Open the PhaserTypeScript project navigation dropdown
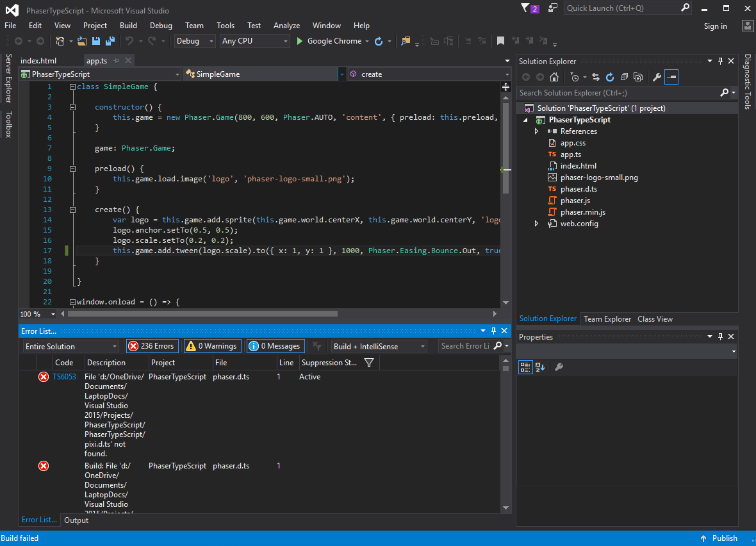The image size is (756, 546). click(101, 74)
